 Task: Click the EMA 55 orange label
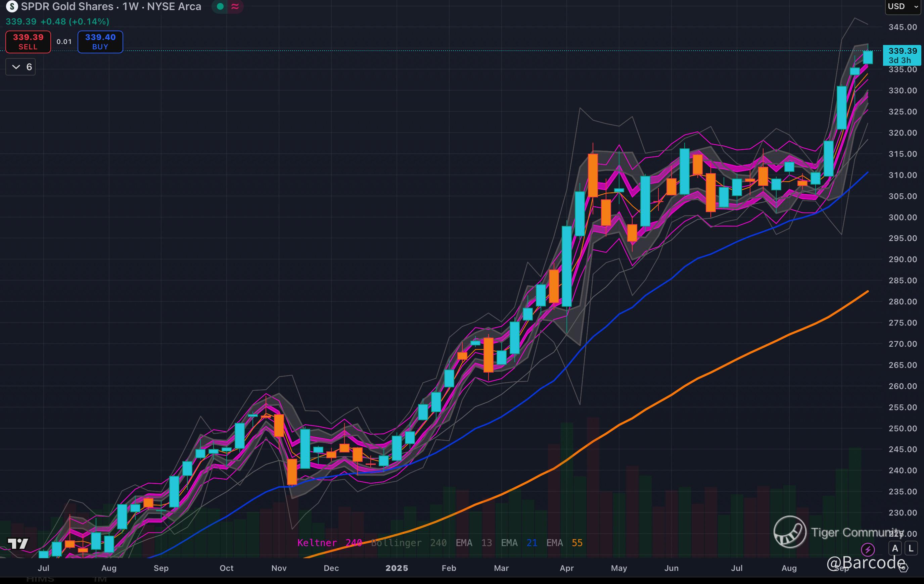pyautogui.click(x=564, y=543)
